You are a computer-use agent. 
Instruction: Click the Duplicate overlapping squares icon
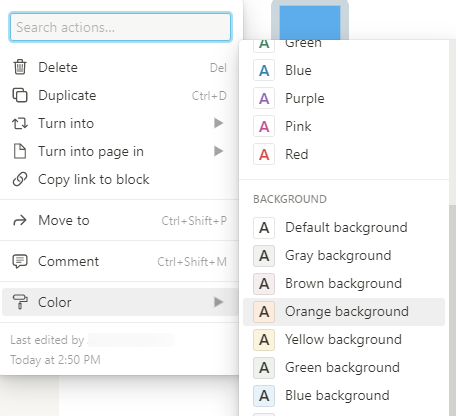(x=20, y=95)
